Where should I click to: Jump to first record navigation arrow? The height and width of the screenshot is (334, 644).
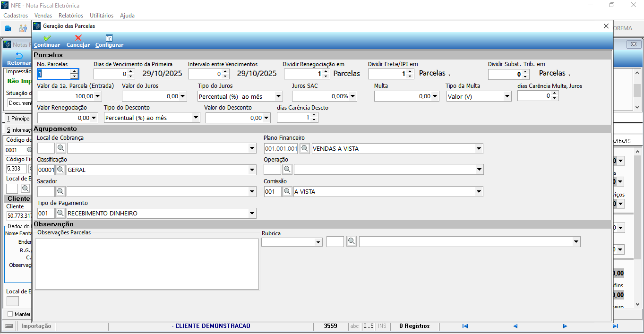coord(465,326)
